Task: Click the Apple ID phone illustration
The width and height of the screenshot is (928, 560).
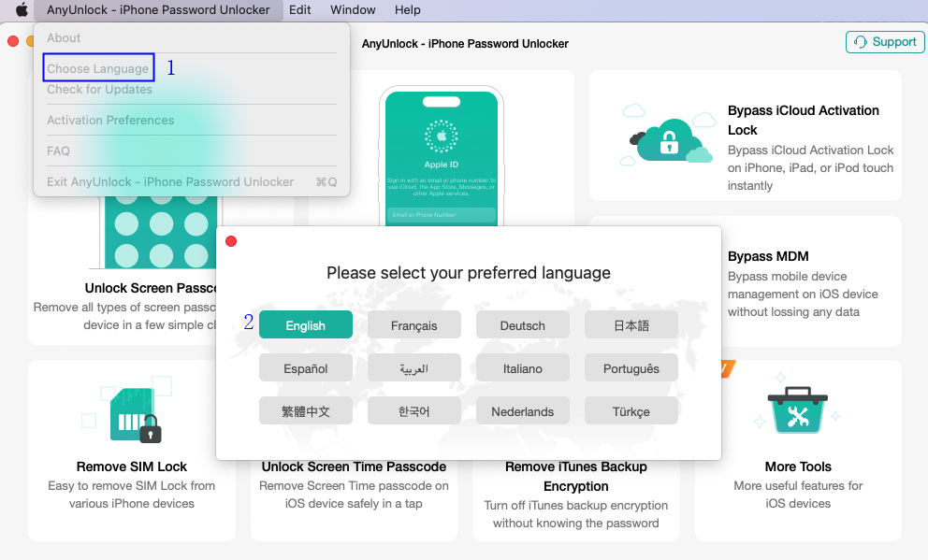Action: tap(441, 157)
